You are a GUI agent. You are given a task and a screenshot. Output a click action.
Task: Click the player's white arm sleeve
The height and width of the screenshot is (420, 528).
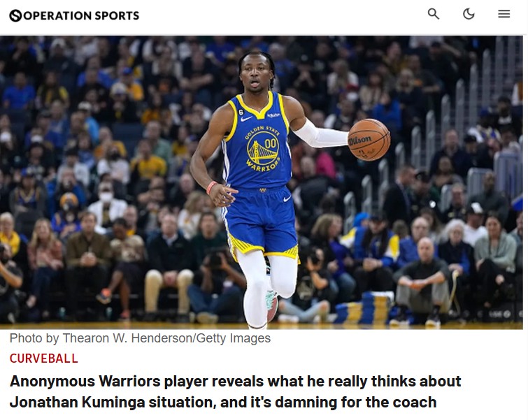[x=320, y=133]
